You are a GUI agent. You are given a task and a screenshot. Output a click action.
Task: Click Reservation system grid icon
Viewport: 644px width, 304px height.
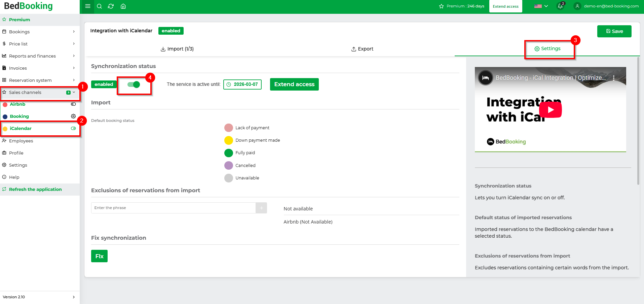(x=4, y=80)
